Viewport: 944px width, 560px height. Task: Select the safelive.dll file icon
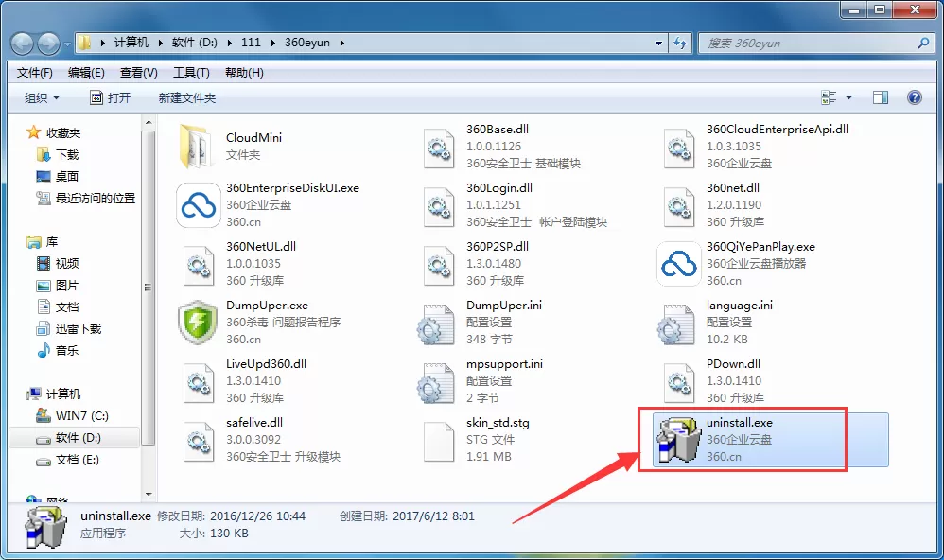pyautogui.click(x=198, y=442)
